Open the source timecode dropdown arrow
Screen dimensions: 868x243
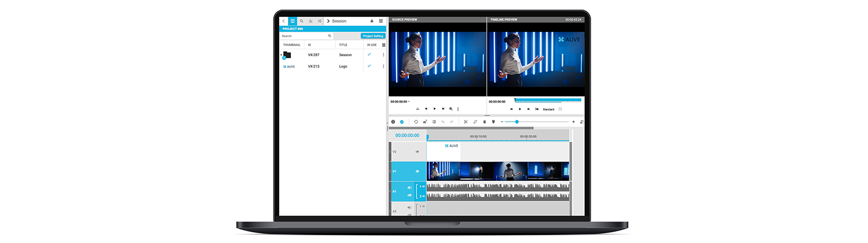tap(409, 102)
